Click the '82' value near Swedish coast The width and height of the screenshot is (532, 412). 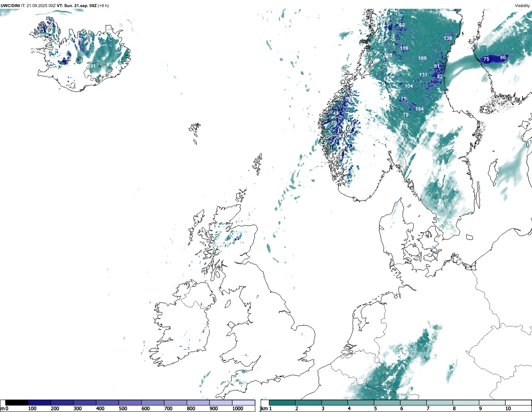[x=440, y=76]
